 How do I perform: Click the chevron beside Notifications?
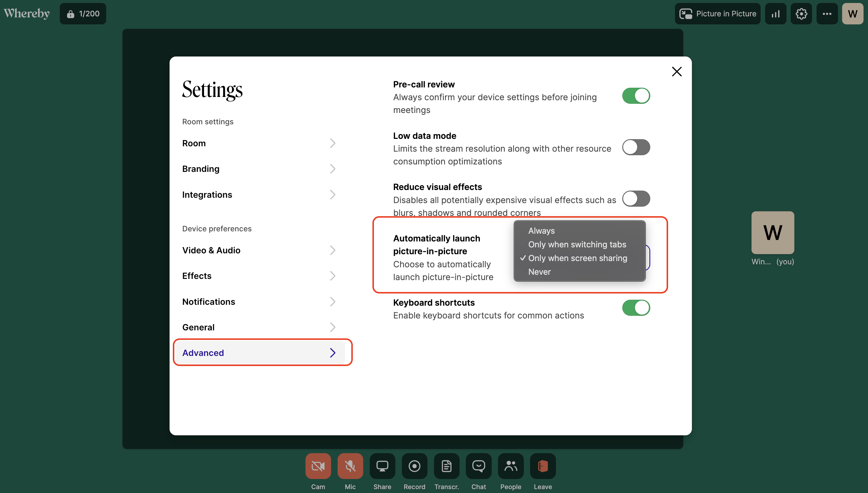coord(333,302)
